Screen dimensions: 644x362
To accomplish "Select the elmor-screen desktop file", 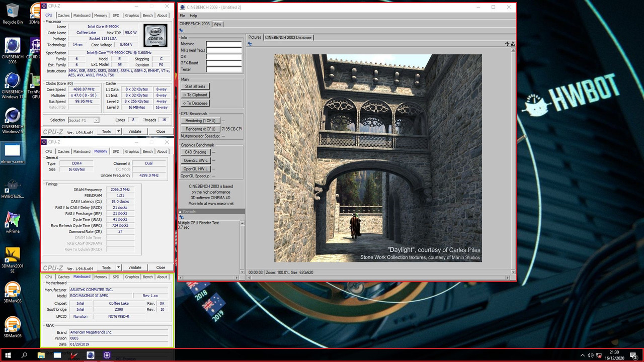I will click(x=12, y=154).
